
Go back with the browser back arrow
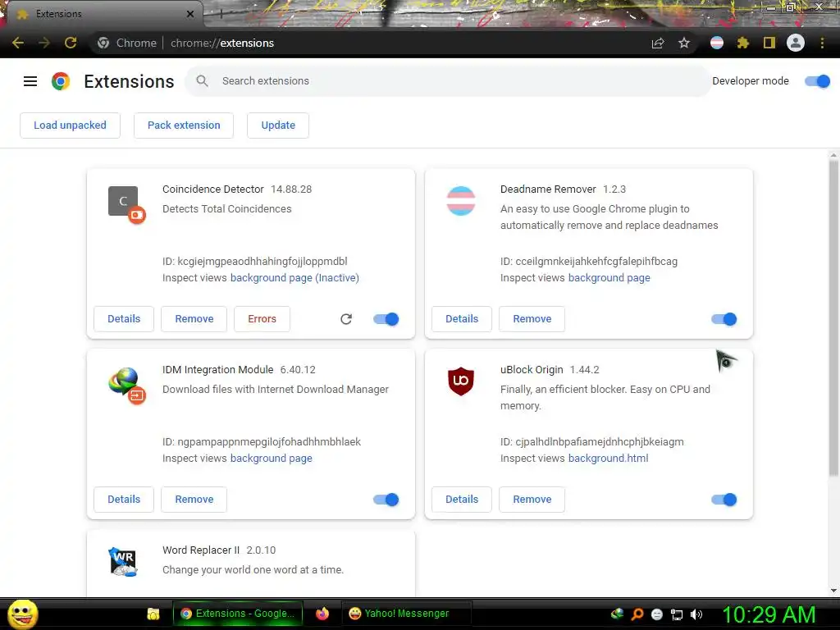[18, 43]
